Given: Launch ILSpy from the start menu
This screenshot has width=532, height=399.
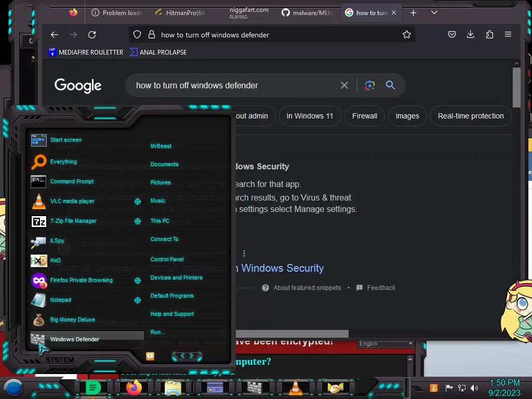Looking at the screenshot, I should click(57, 241).
